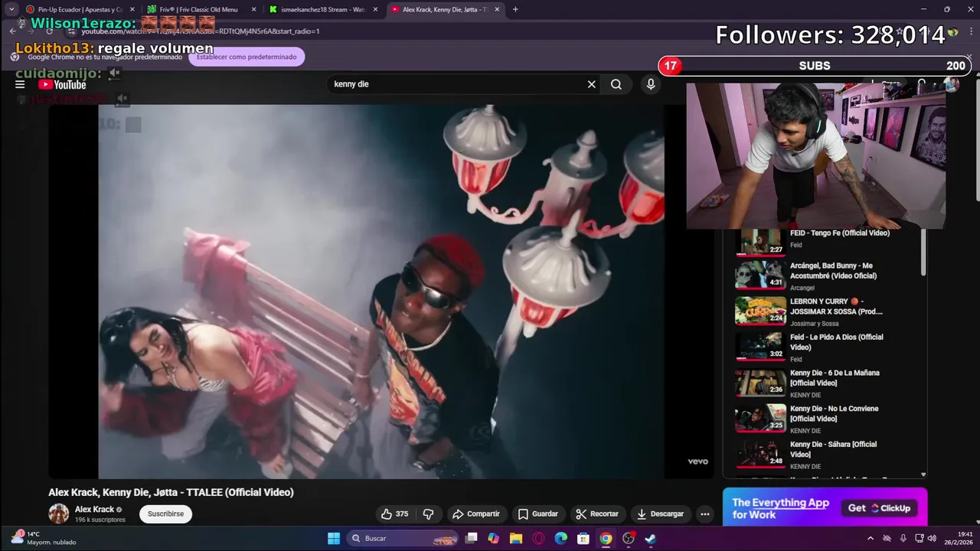
Task: Like the TTALEE video
Action: click(395, 514)
